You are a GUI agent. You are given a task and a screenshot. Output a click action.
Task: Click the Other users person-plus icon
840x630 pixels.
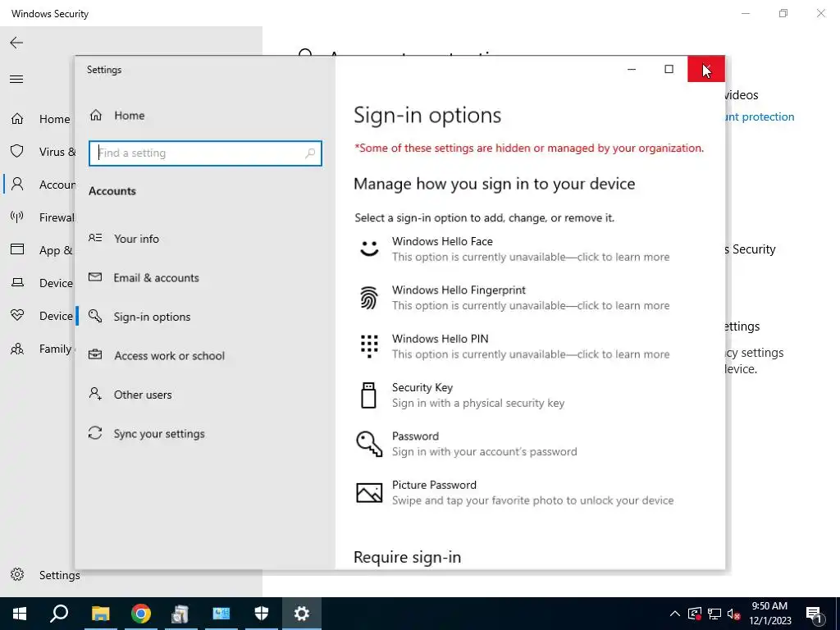click(95, 394)
